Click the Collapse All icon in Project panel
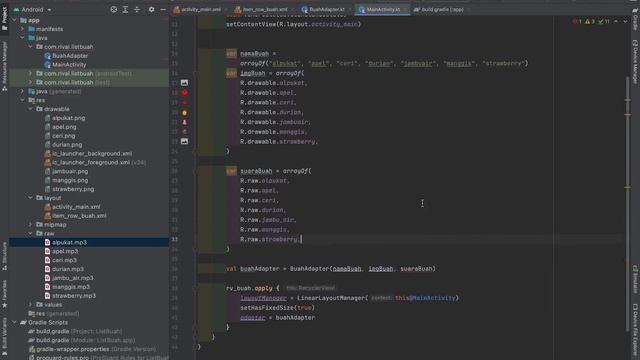 137,9
